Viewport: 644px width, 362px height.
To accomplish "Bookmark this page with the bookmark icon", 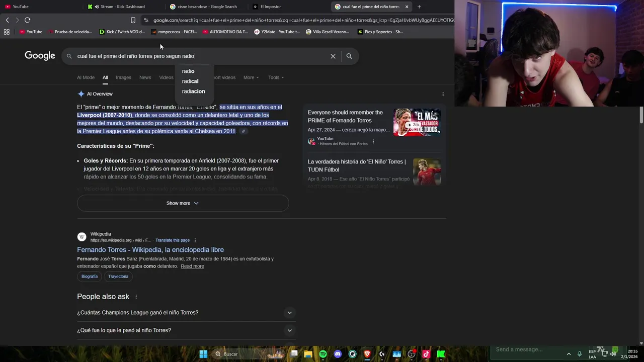I will pos(133,20).
